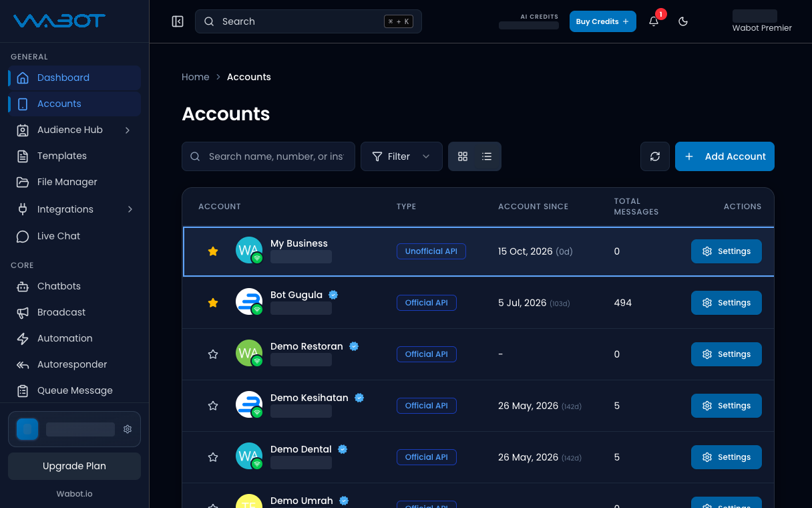The width and height of the screenshot is (812, 508).
Task: Click workspace settings gear in sidebar
Action: pyautogui.click(x=128, y=429)
